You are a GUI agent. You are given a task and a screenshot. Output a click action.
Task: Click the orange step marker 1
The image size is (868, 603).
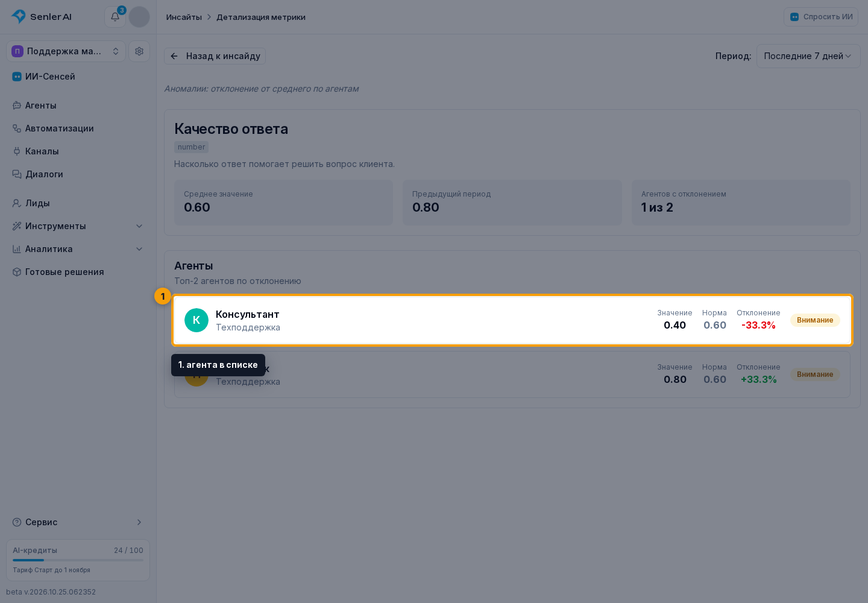click(163, 296)
